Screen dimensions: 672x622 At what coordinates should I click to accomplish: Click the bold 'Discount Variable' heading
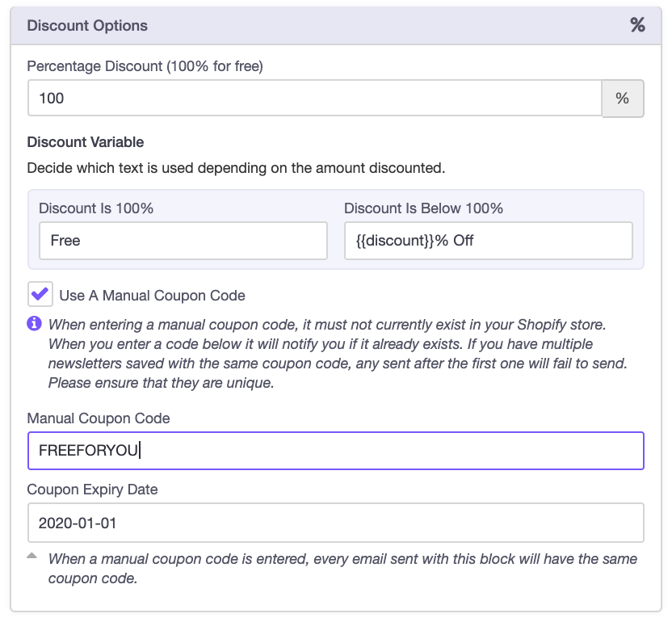coord(86,142)
